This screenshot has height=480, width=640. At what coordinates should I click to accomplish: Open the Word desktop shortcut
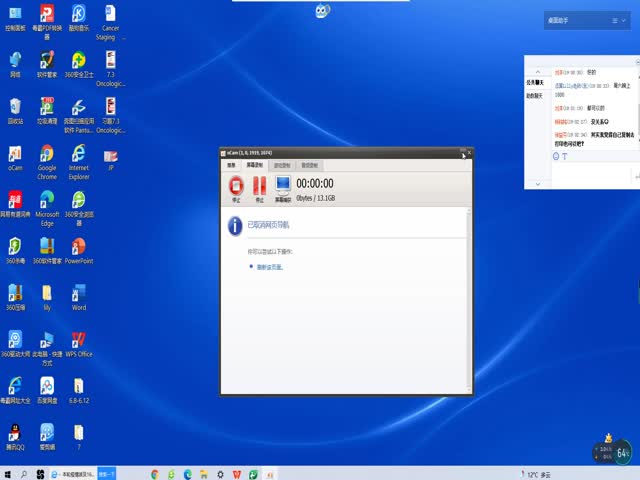click(x=78, y=296)
